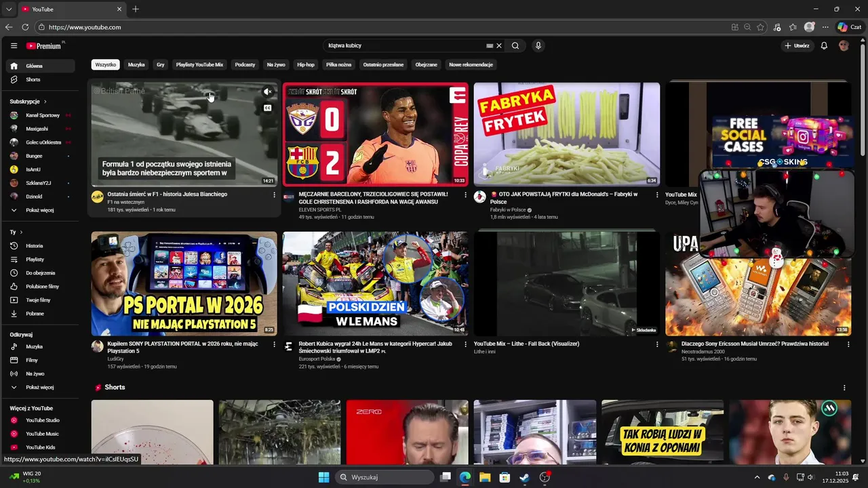Open YouTube Studio link

pos(42,420)
